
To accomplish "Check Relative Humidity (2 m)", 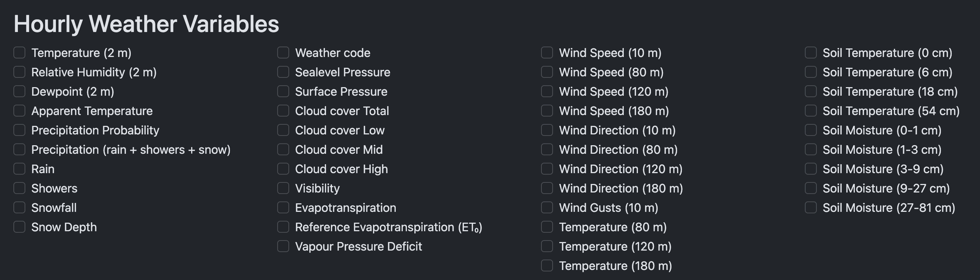I will tap(19, 72).
